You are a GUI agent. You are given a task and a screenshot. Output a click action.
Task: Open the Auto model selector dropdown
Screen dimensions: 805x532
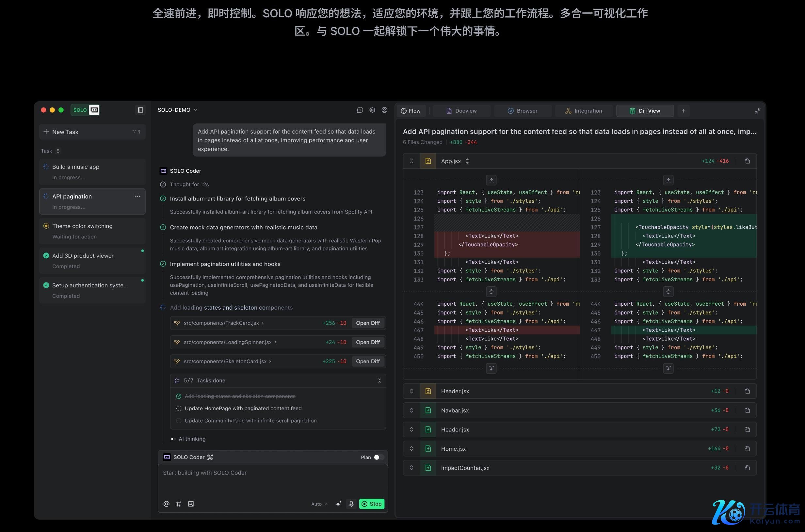tap(319, 504)
